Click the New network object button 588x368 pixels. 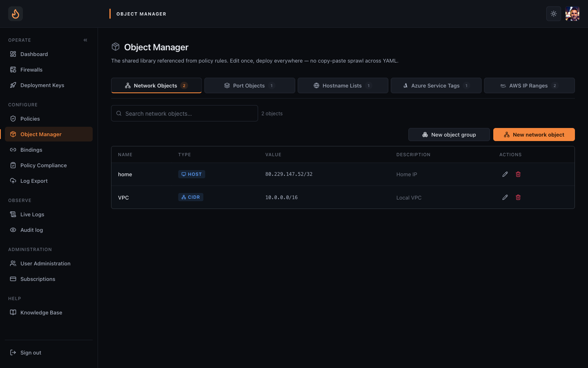click(x=534, y=135)
